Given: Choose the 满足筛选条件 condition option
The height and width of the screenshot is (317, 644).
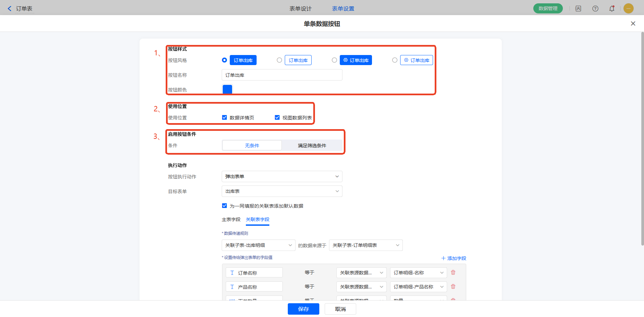Looking at the screenshot, I should click(x=312, y=145).
